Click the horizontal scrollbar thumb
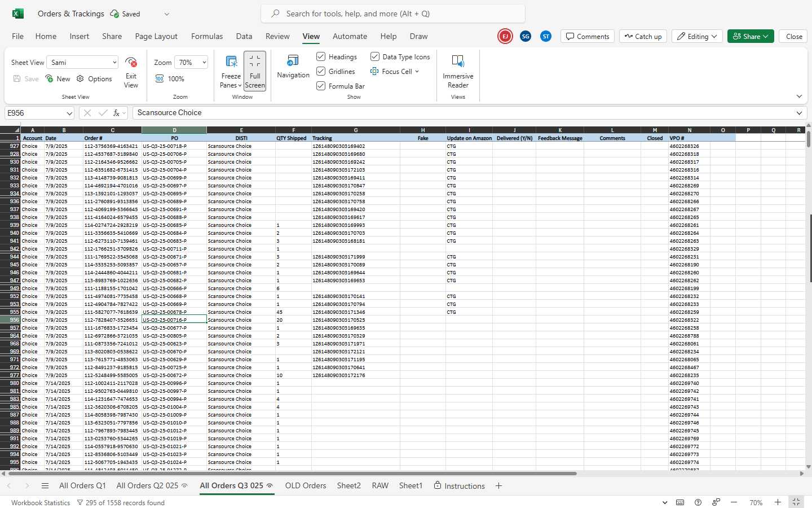Screen dimensions: 812x508 coord(293,474)
